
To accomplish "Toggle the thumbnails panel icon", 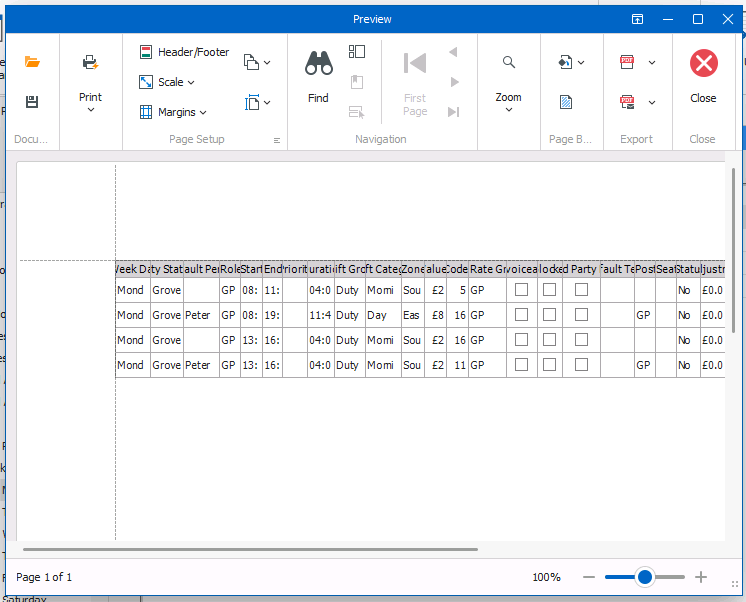I will (357, 51).
